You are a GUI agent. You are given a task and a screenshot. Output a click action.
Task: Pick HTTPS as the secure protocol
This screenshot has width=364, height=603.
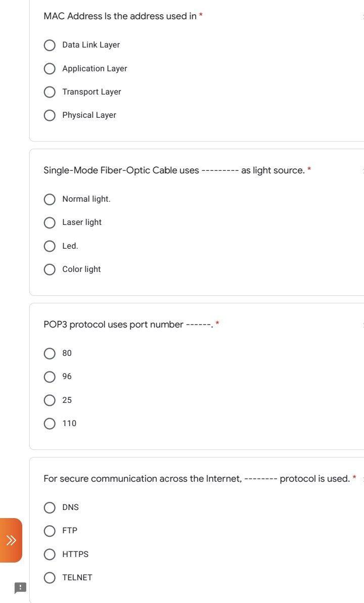pos(49,554)
